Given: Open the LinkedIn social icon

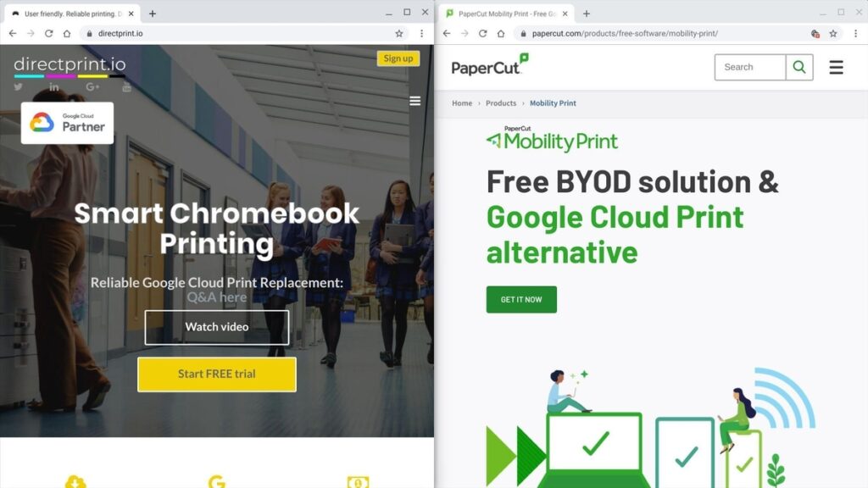Looking at the screenshot, I should tap(54, 87).
